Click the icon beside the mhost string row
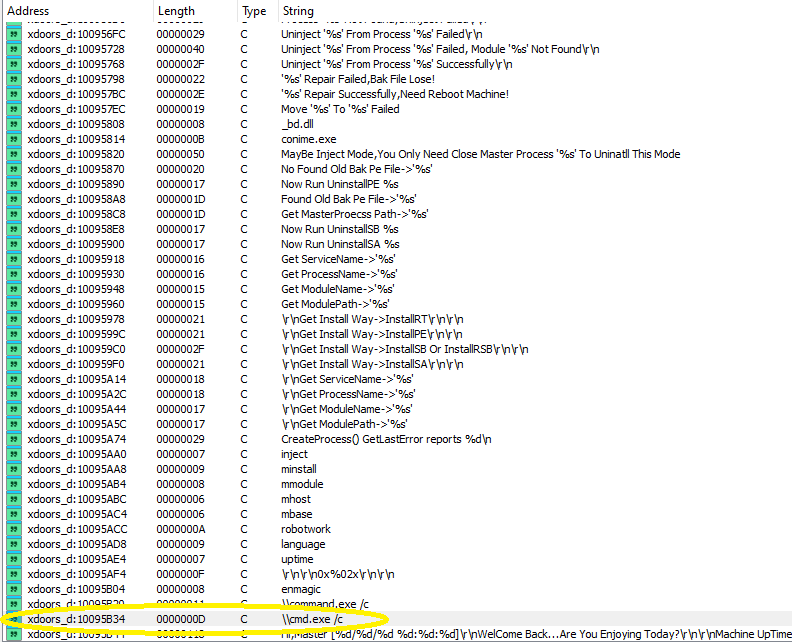The height and width of the screenshot is (642, 792). tap(14, 499)
